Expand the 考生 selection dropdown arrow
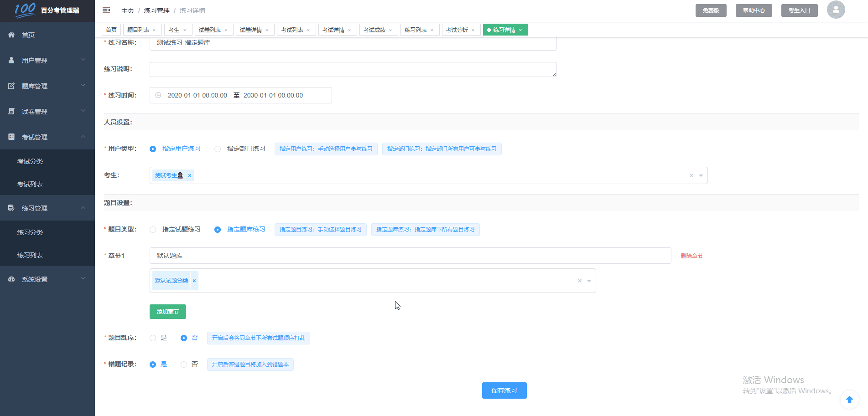The width and height of the screenshot is (868, 416). [x=701, y=175]
